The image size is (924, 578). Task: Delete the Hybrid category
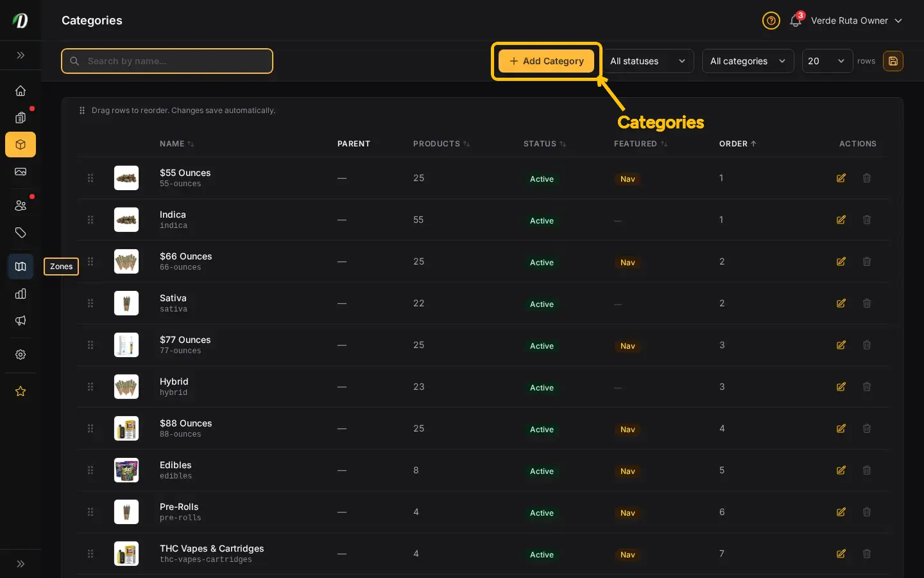coord(867,387)
